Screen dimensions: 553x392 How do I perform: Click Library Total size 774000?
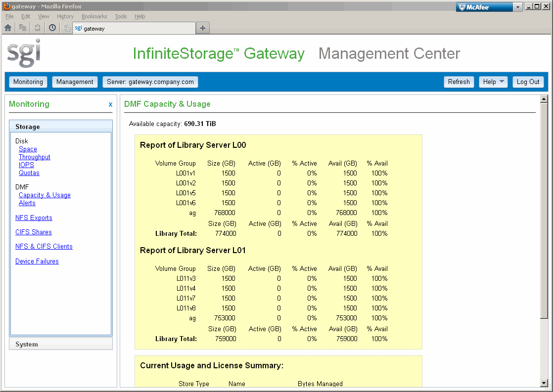pos(226,233)
